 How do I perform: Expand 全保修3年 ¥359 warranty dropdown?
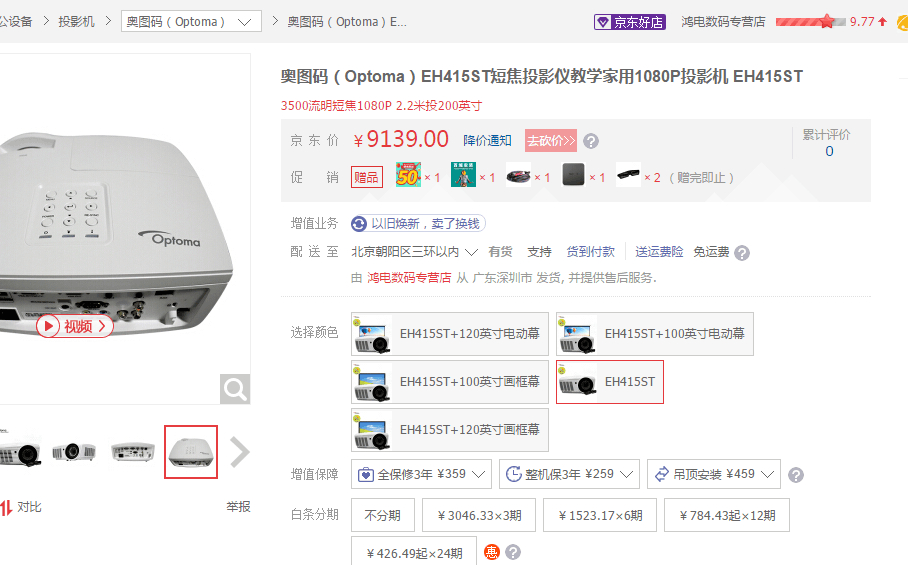(x=422, y=475)
